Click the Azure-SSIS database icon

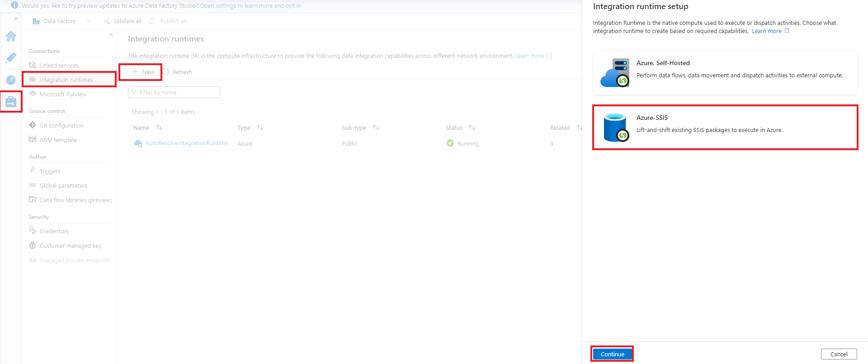tap(616, 128)
